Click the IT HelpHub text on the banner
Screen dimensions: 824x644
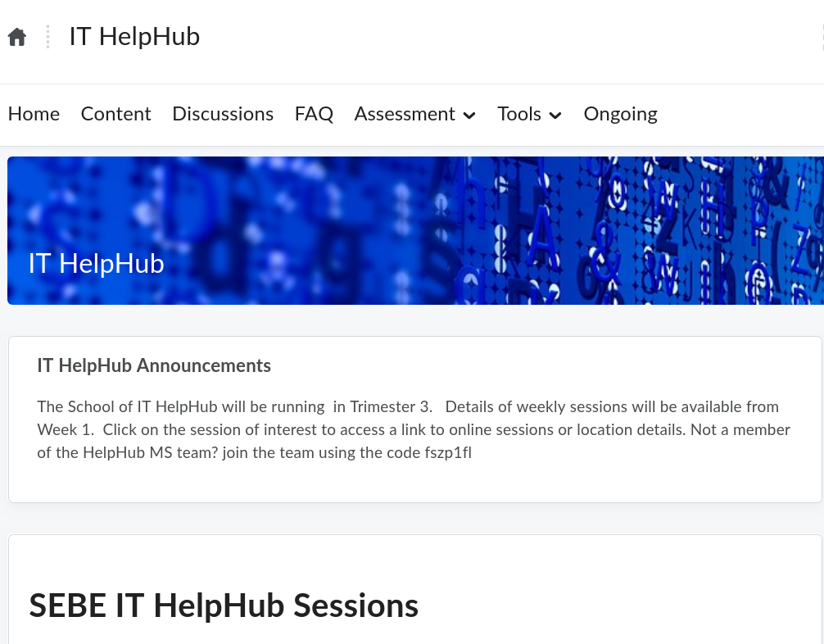pos(96,264)
